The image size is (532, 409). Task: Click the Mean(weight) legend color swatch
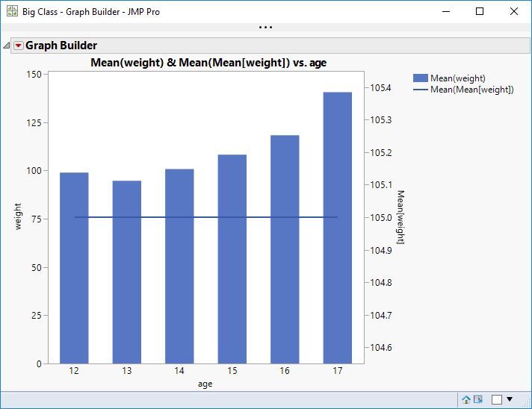coord(421,78)
